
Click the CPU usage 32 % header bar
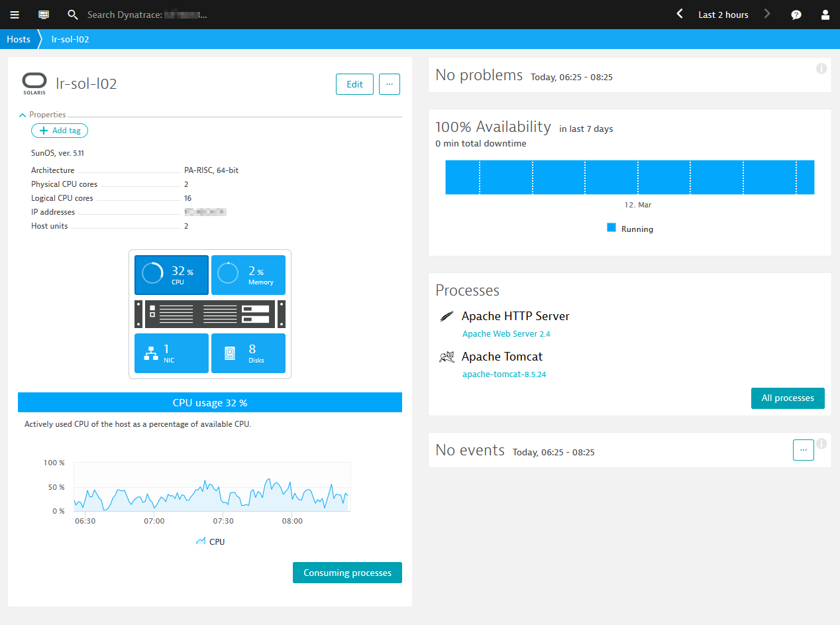coord(210,402)
